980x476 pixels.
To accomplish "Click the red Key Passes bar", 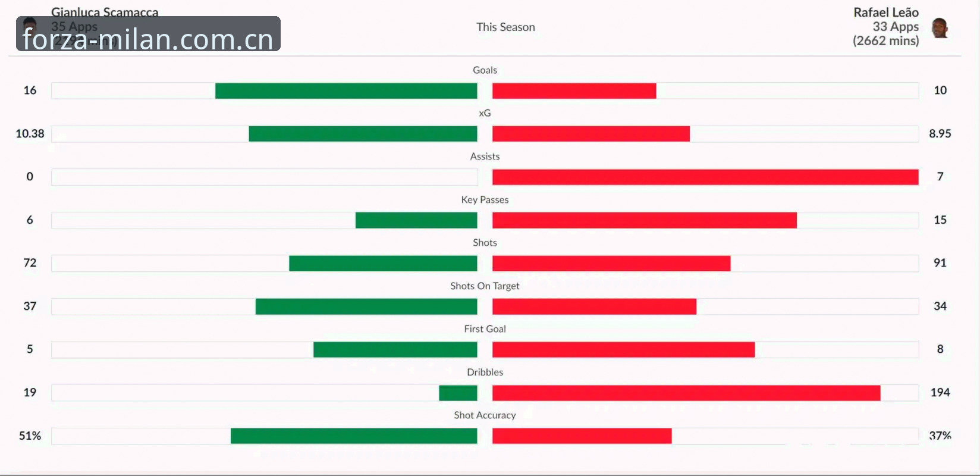I will tap(645, 220).
